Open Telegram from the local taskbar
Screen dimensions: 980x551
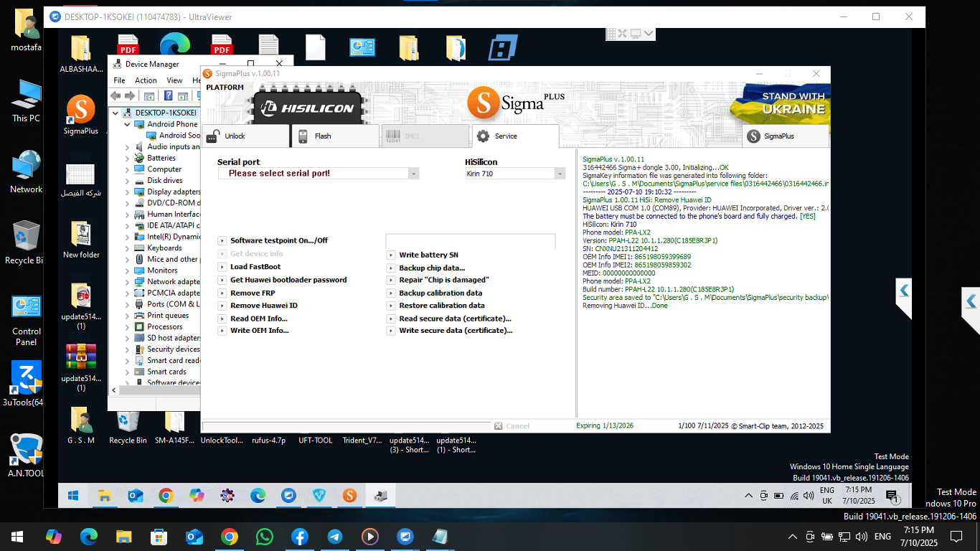(x=335, y=536)
